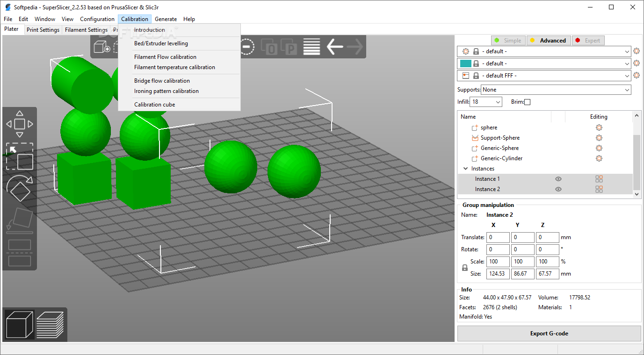Select the Rotate gizmo tool
This screenshot has height=355, width=644.
(19, 188)
